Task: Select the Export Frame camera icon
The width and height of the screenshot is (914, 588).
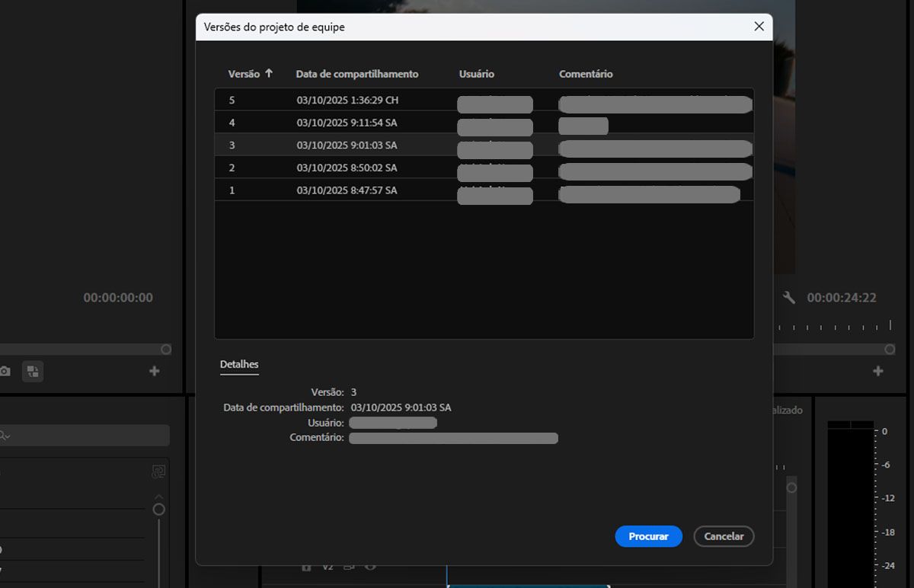Action: [x=5, y=370]
